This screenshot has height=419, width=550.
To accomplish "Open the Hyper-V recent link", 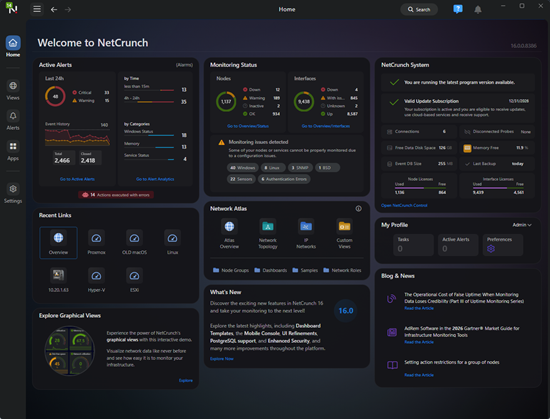I will [x=96, y=280].
